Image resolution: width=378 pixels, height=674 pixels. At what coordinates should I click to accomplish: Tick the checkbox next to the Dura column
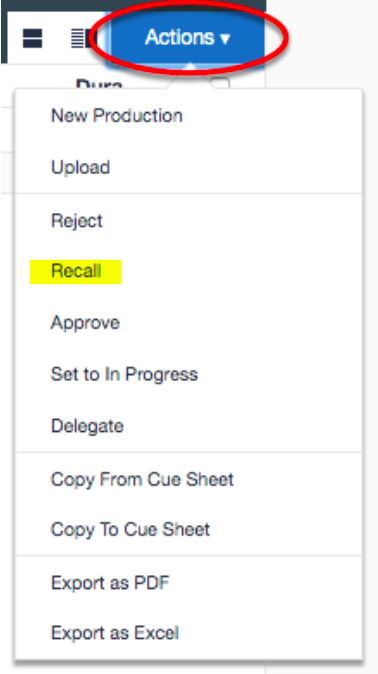[221, 83]
